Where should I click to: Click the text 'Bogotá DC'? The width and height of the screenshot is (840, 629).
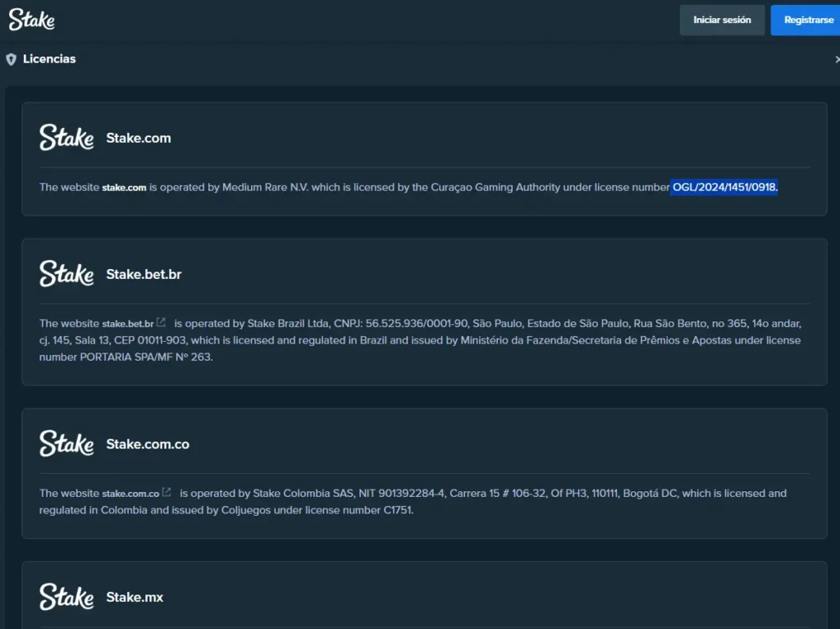point(650,493)
